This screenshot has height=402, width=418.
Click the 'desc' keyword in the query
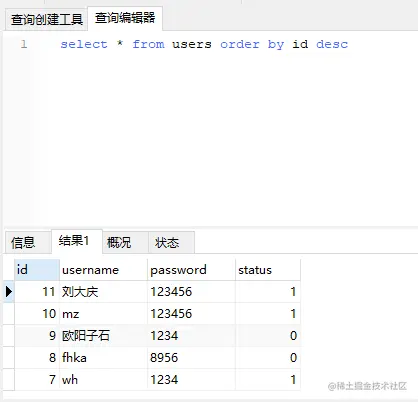click(332, 44)
